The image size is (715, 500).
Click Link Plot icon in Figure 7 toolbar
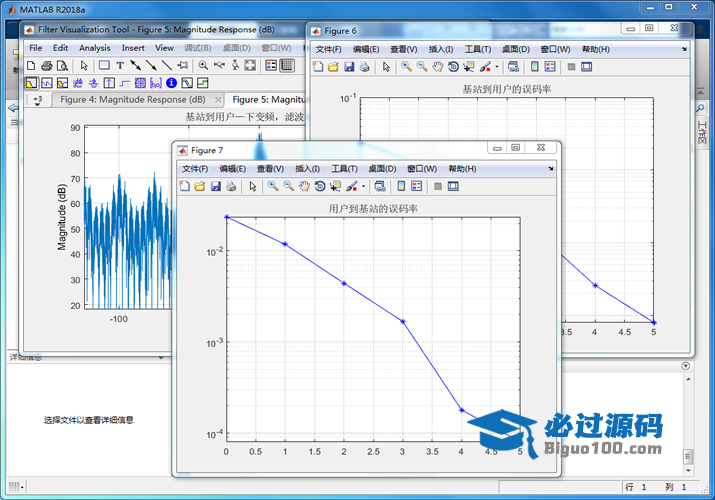coord(380,186)
